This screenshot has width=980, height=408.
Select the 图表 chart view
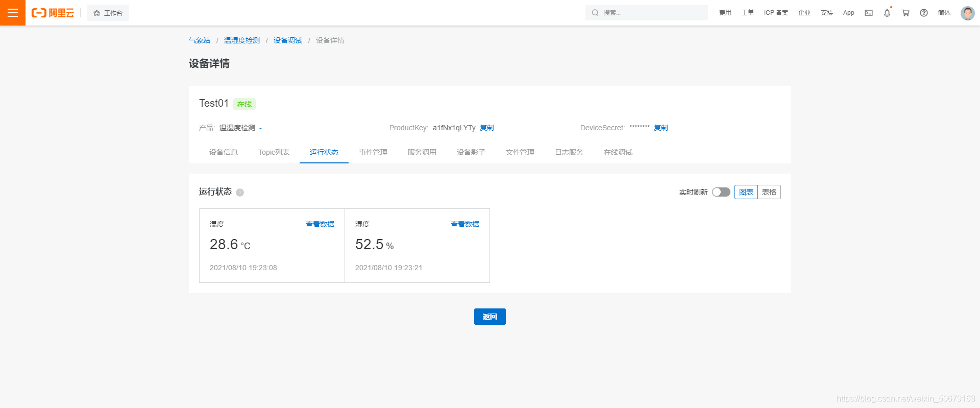[x=746, y=192]
